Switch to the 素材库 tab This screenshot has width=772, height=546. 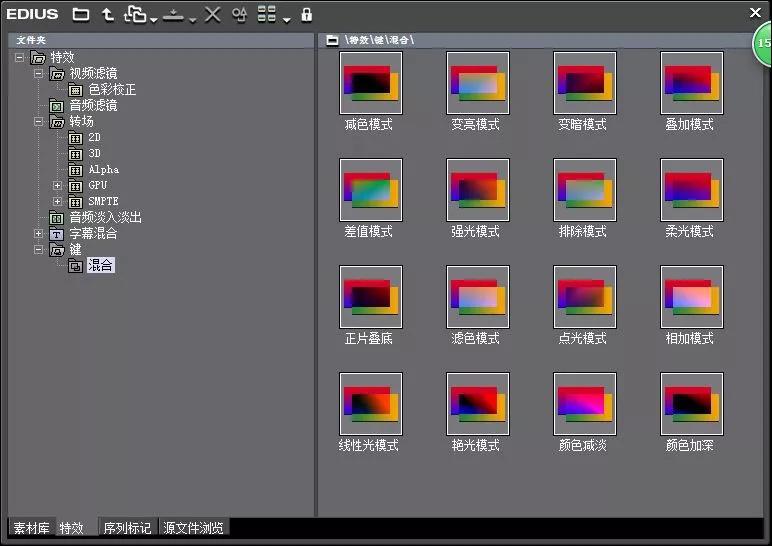(x=31, y=528)
